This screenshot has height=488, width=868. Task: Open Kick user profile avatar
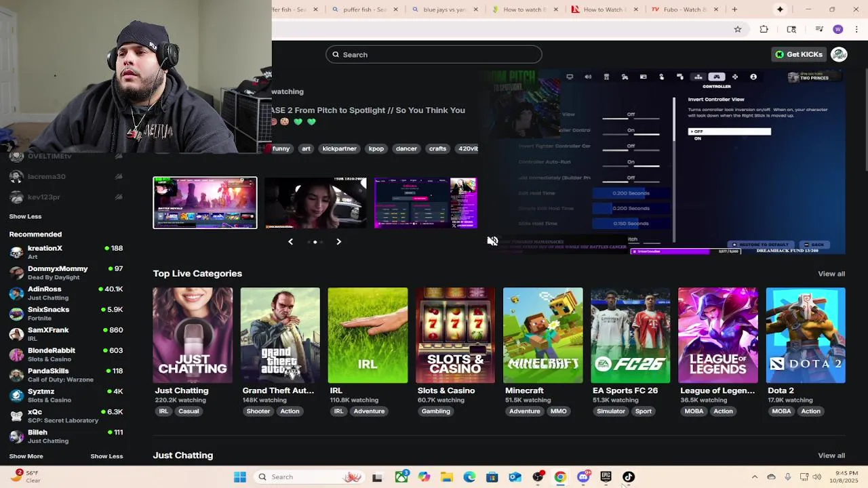click(x=839, y=54)
